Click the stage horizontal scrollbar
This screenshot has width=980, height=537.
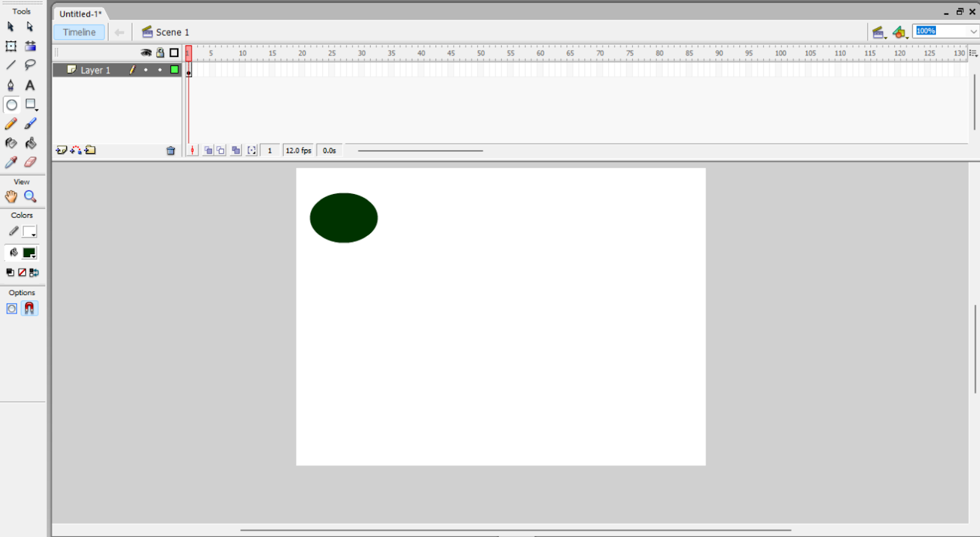tap(516, 530)
